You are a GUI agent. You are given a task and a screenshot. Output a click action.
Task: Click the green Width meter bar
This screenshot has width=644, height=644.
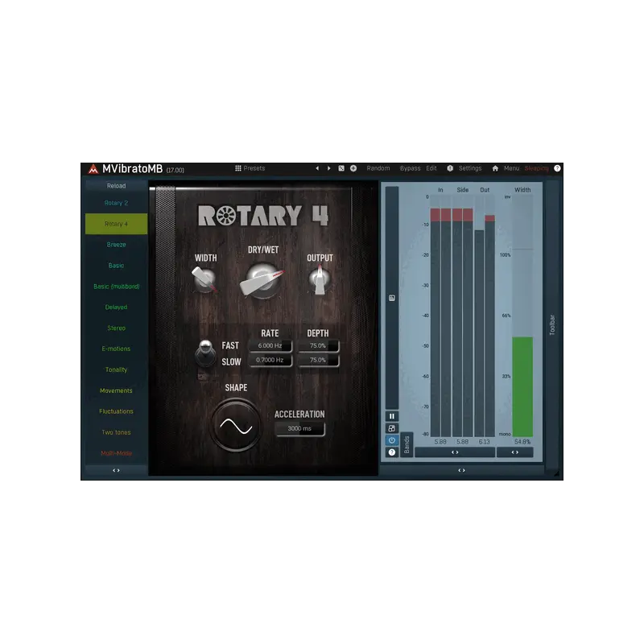point(522,386)
